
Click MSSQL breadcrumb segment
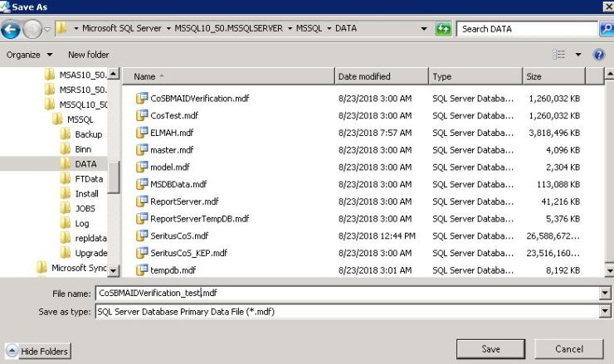(309, 28)
